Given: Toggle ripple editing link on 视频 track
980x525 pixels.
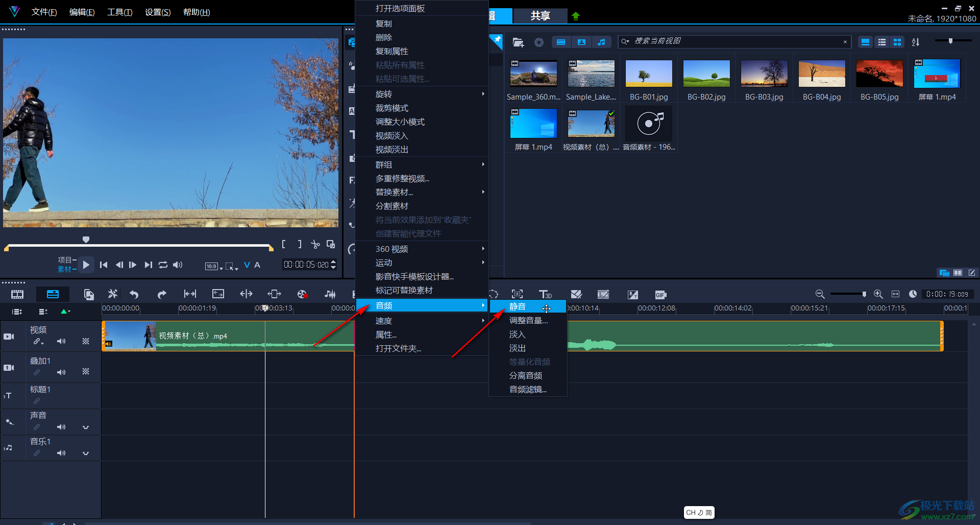Looking at the screenshot, I should (38, 341).
